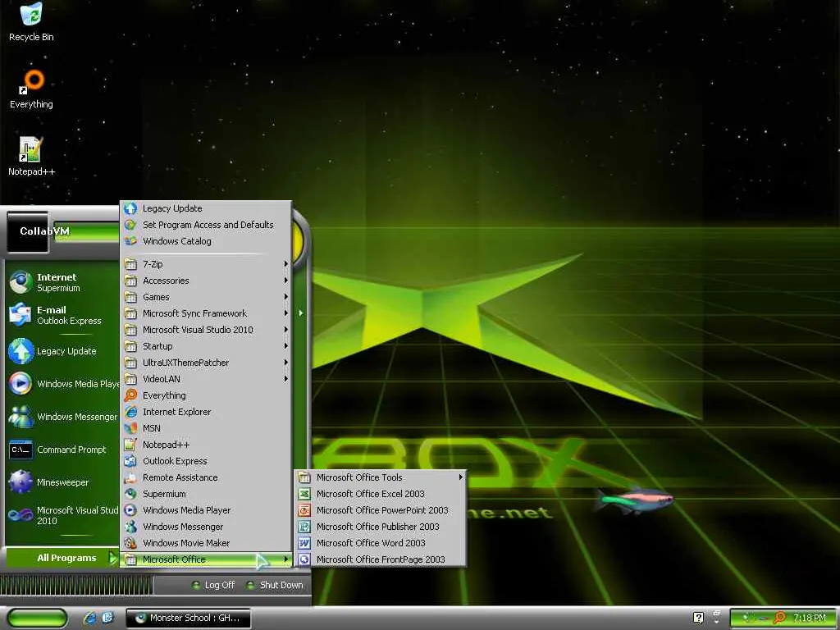The height and width of the screenshot is (630, 840).
Task: Launch Microsoft Visual Studio 2010 pinned icon
Action: tap(21, 515)
